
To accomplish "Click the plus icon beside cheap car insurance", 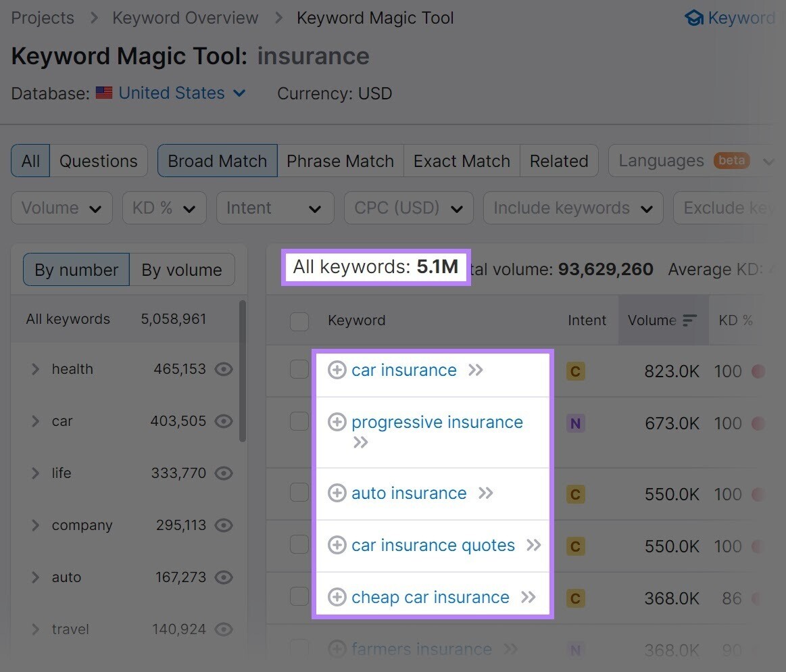I will click(x=337, y=597).
